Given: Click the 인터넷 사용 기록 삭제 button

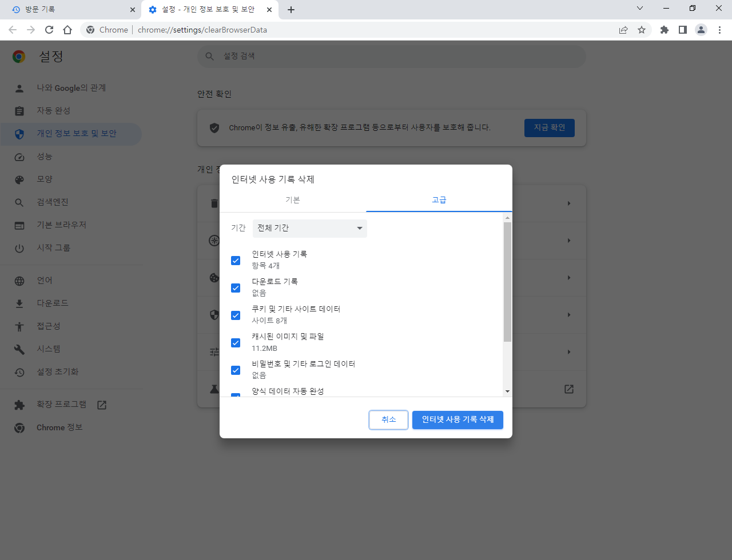Looking at the screenshot, I should pyautogui.click(x=457, y=419).
